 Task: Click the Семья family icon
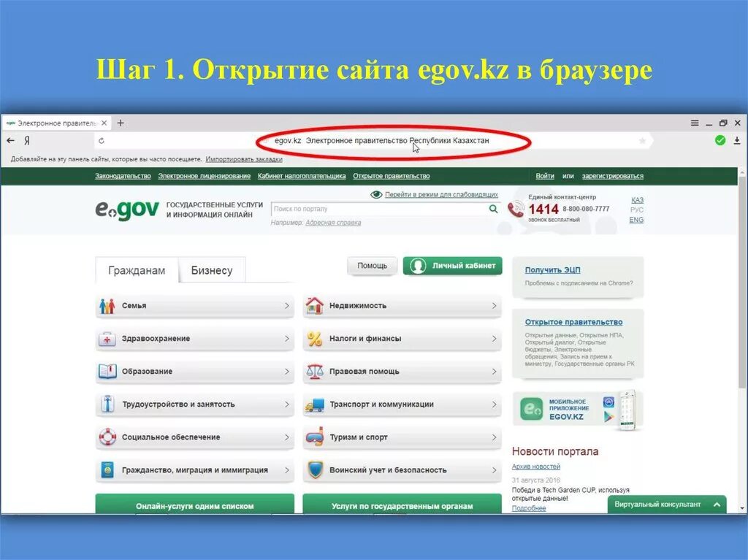pyautogui.click(x=107, y=306)
